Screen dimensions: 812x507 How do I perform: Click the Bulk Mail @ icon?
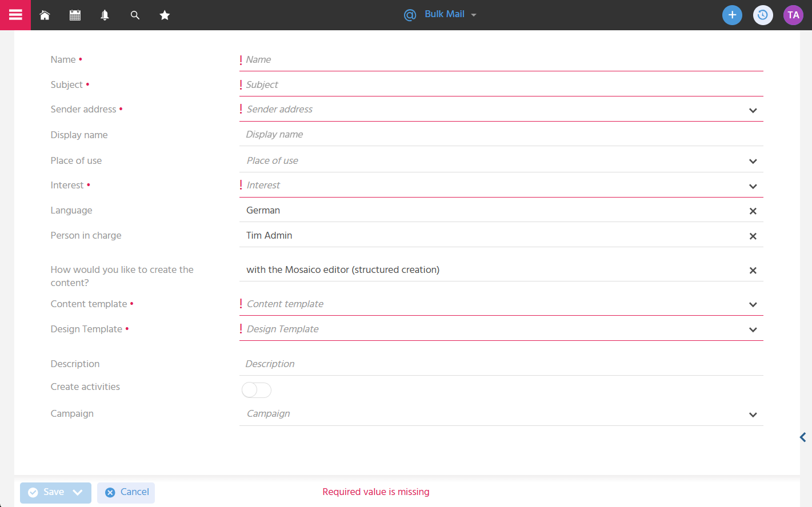point(410,15)
